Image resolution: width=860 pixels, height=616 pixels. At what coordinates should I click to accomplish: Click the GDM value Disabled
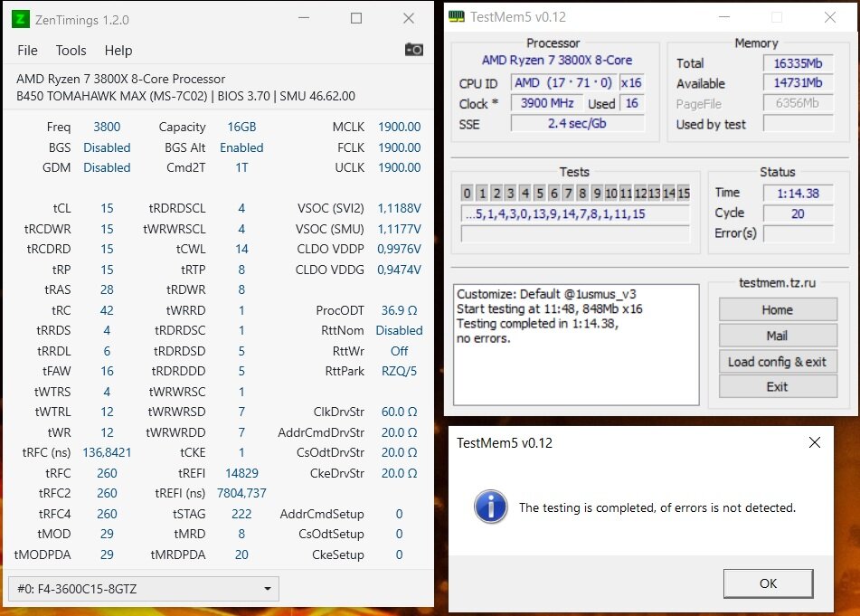(107, 167)
